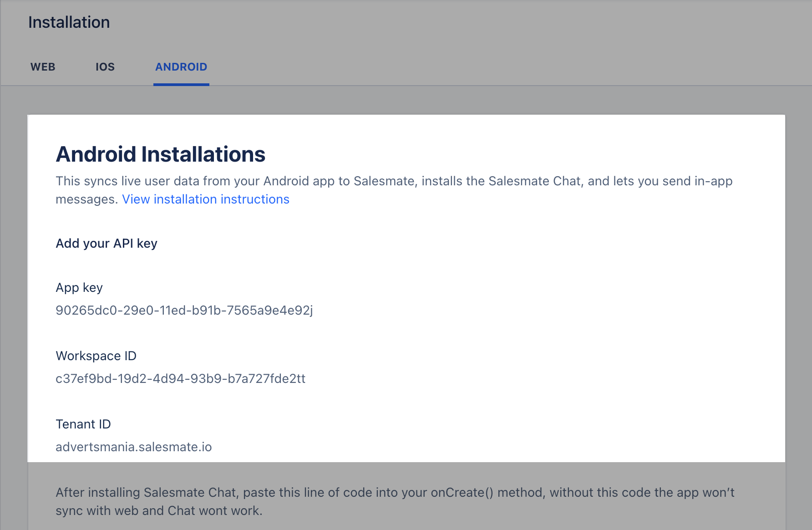Select the ANDROID tab

point(181,67)
